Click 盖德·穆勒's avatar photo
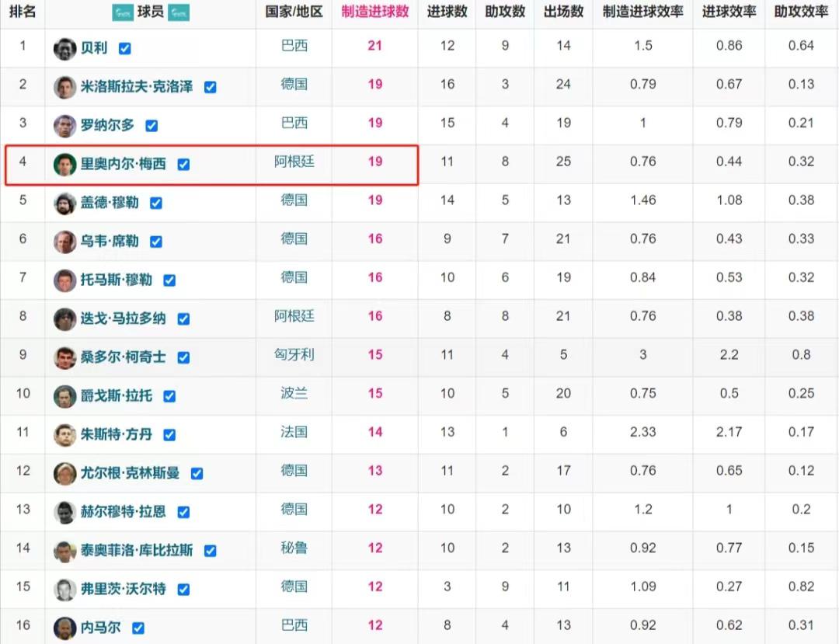Screen dimensions: 839x644 click(64, 204)
